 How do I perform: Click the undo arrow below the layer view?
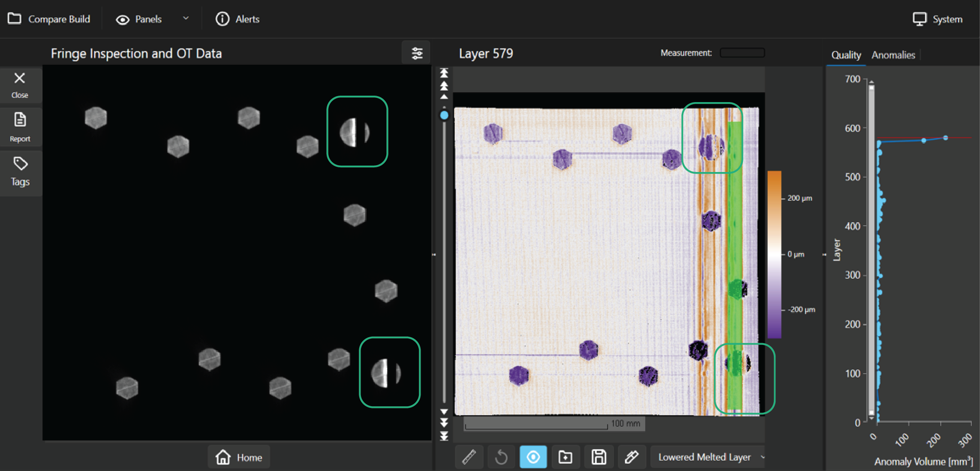click(501, 456)
